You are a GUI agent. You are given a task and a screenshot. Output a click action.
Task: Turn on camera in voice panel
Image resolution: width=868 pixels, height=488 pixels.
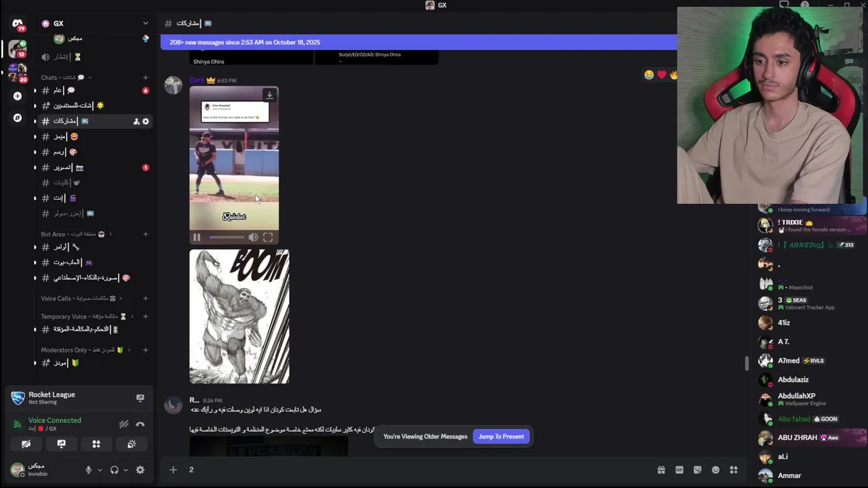point(26,444)
